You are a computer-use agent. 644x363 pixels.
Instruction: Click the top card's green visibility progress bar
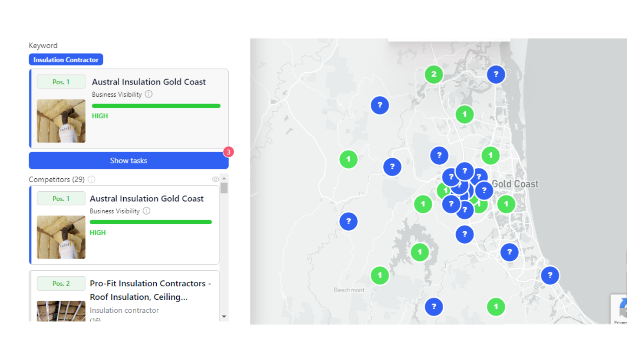(156, 106)
